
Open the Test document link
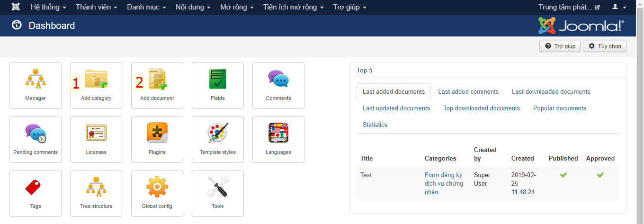click(366, 175)
